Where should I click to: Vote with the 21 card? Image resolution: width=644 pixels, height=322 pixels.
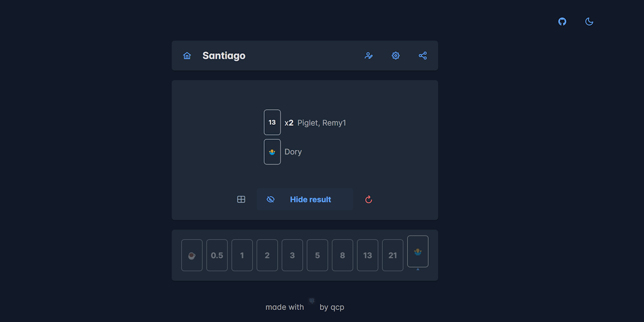393,255
